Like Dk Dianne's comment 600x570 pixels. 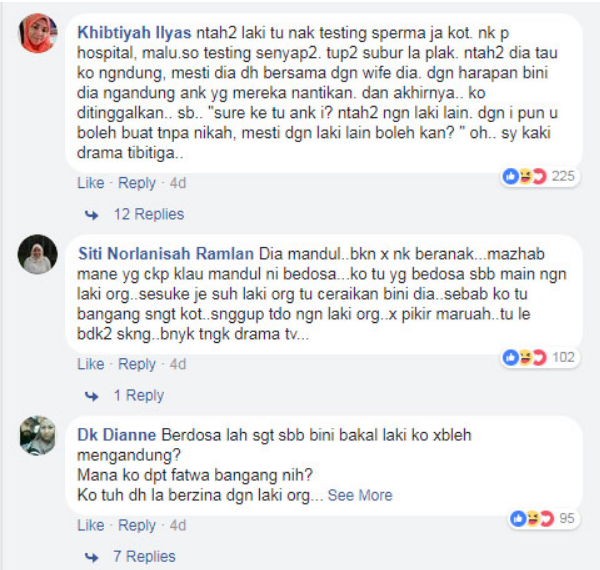pyautogui.click(x=91, y=525)
